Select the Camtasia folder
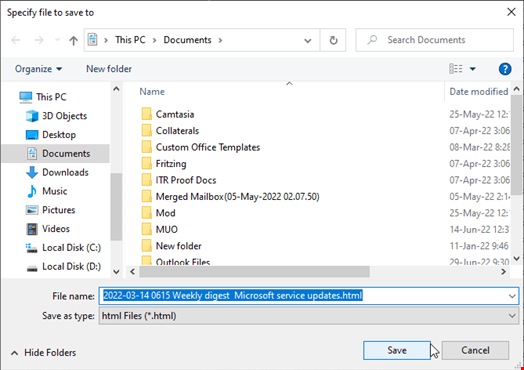 point(175,114)
